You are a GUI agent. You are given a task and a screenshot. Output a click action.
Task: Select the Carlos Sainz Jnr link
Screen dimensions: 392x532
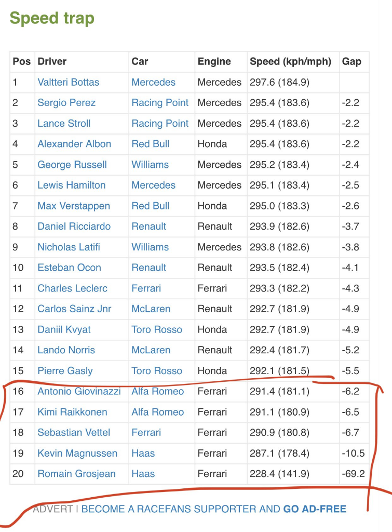pos(74,309)
